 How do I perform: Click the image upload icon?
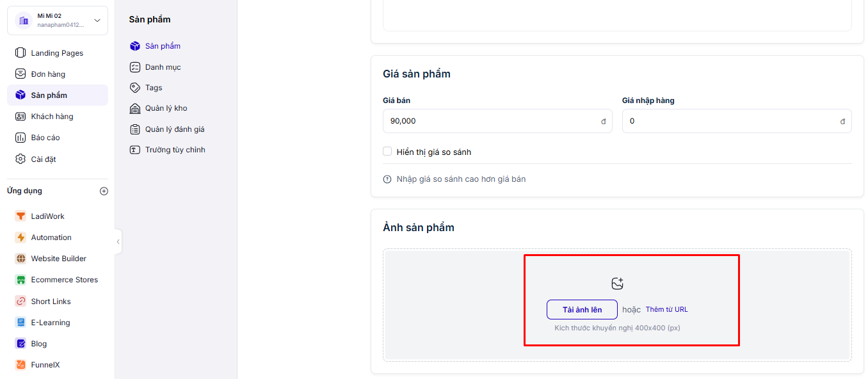[617, 284]
